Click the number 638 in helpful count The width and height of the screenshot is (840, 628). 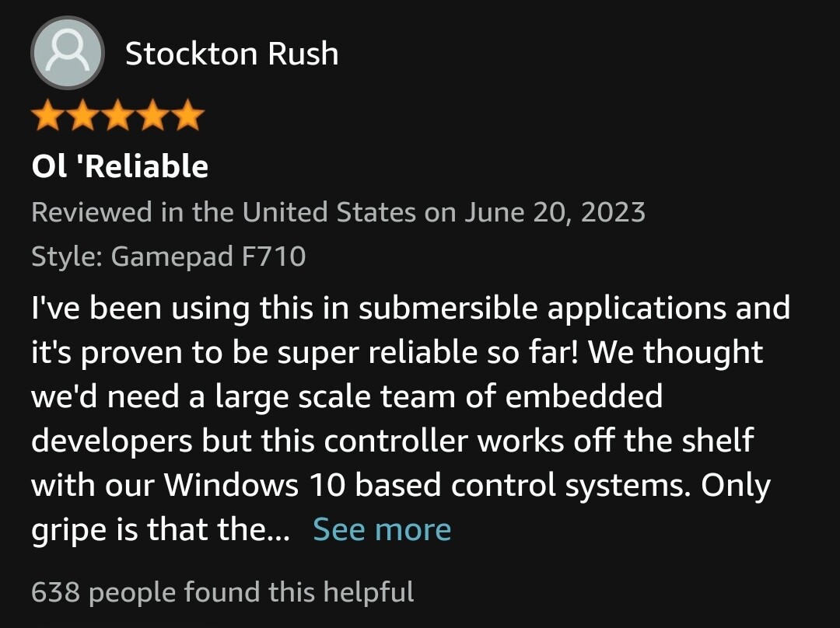[55, 592]
